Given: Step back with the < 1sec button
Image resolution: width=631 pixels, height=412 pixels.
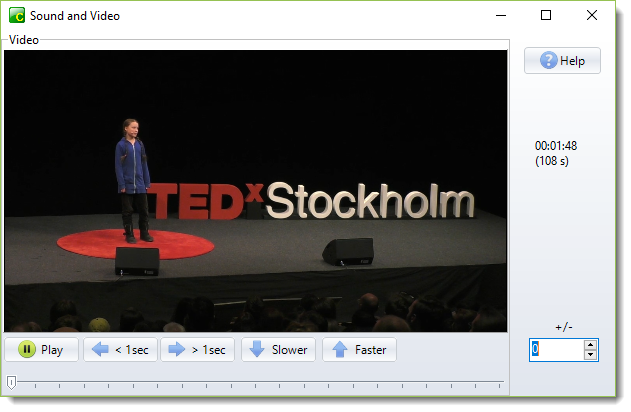Looking at the screenshot, I should (120, 350).
